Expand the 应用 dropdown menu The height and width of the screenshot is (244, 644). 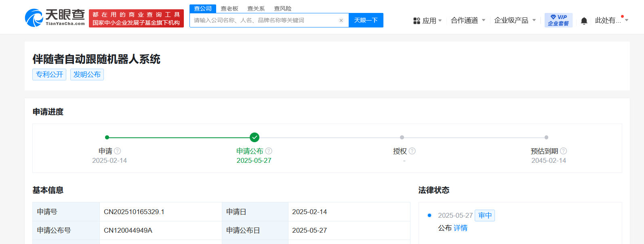428,21
